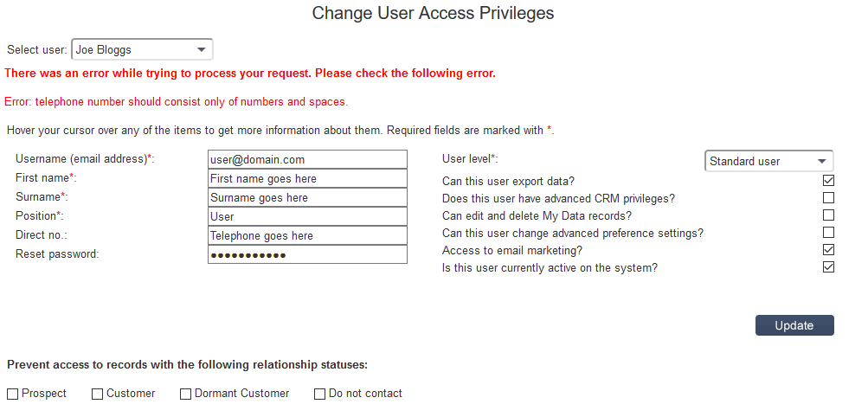Toggle the export data checkbox
Screen dimensions: 868x404
pyautogui.click(x=828, y=181)
